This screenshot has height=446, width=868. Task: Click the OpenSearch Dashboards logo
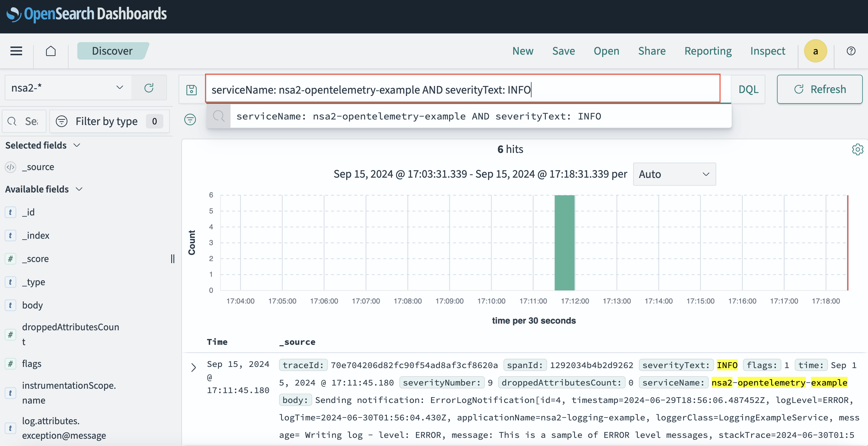pos(87,14)
